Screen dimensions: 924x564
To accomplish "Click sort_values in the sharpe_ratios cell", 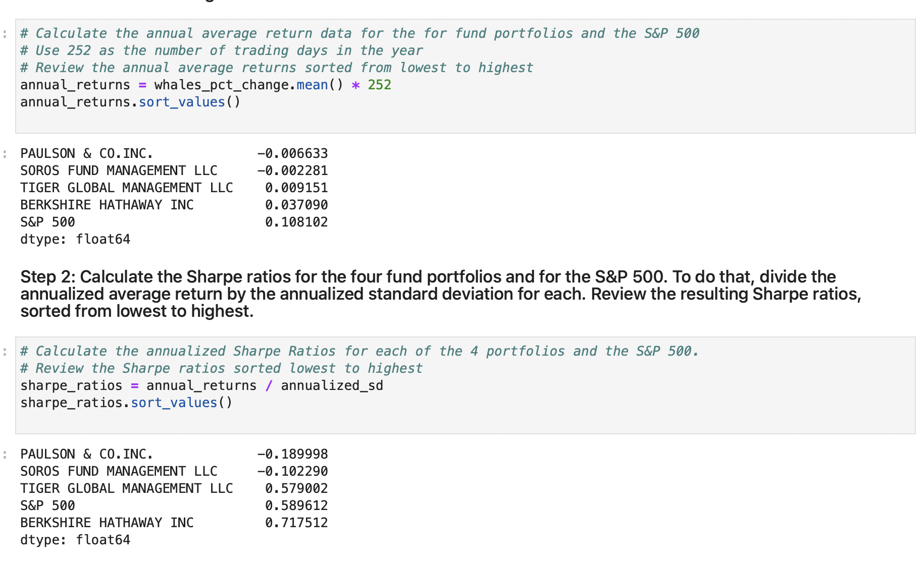I will pyautogui.click(x=173, y=402).
